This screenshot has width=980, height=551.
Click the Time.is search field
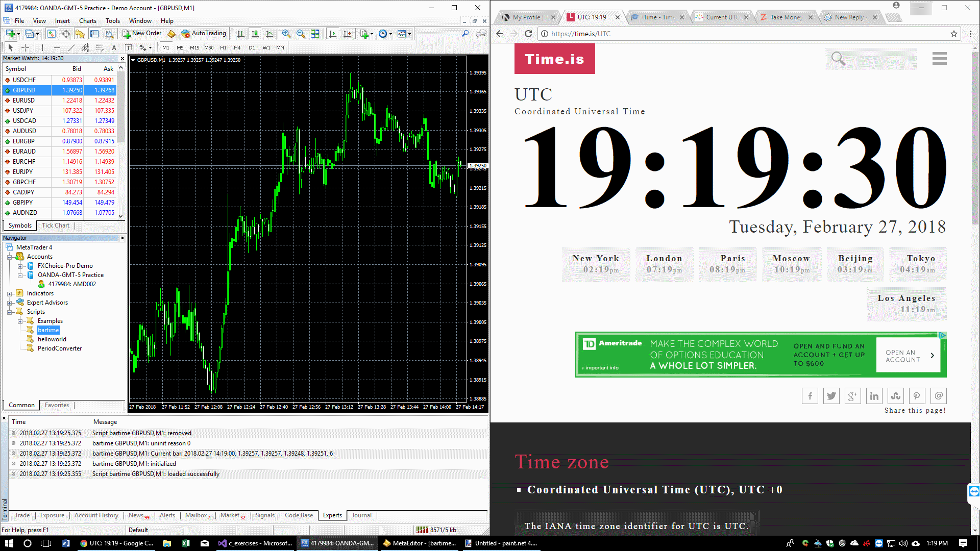(871, 59)
